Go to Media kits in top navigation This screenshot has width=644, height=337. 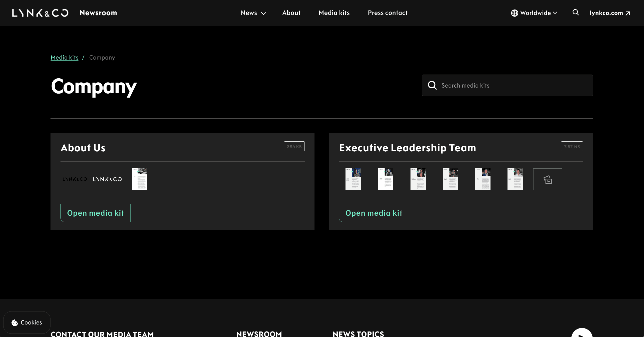334,13
